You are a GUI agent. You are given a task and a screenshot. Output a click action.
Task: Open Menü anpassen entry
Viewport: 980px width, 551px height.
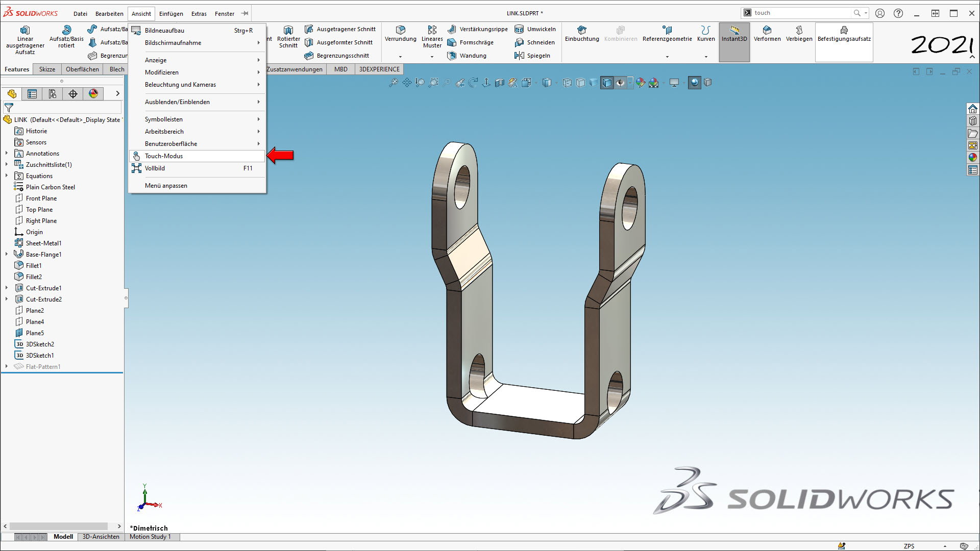(197, 186)
